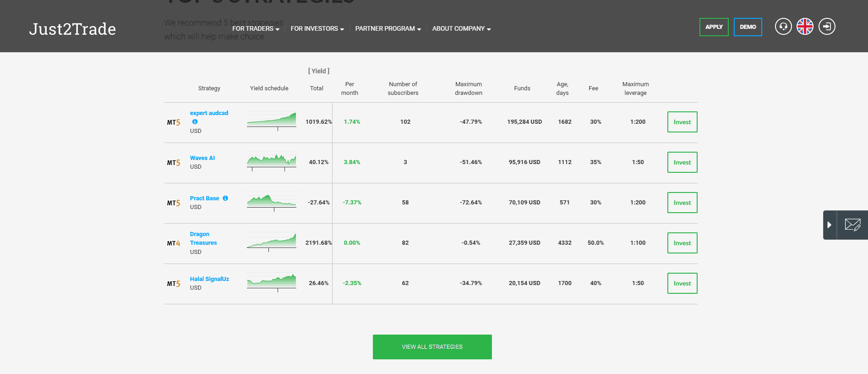View the Halal SignalUz yield chart

[272, 282]
